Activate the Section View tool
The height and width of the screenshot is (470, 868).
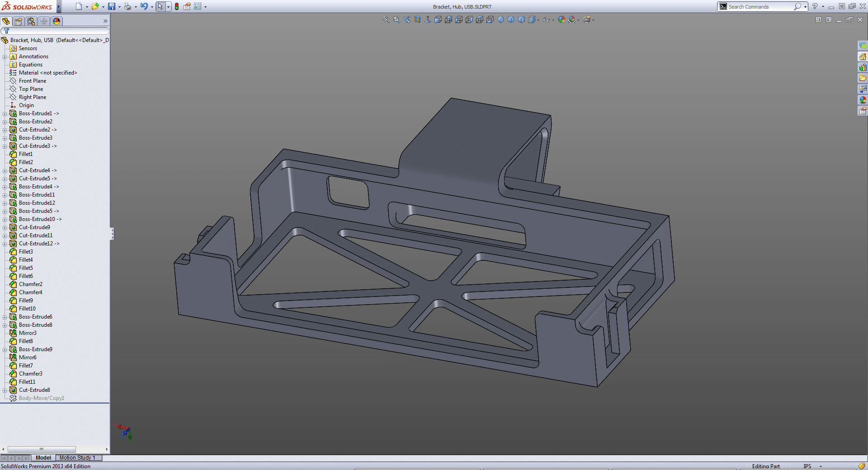(x=417, y=19)
